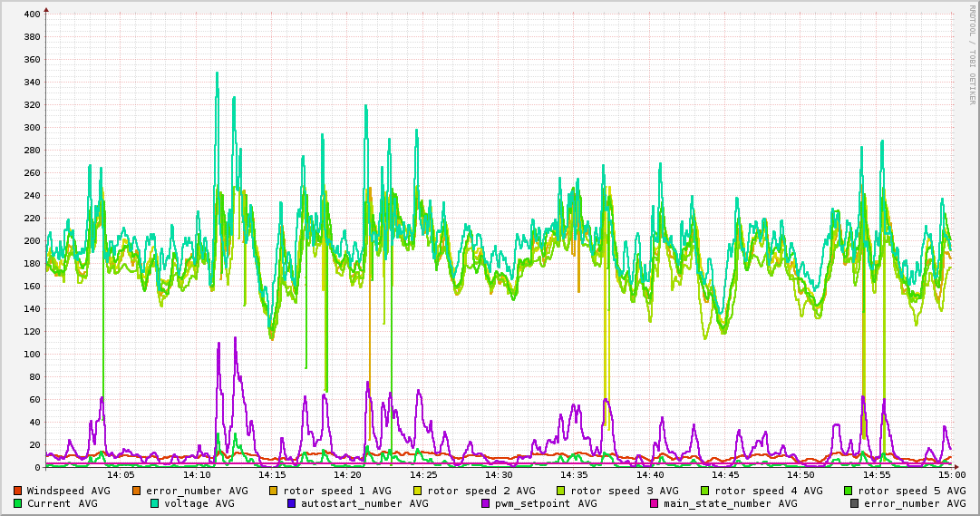Click the main_state_number AVG legend label

pos(731,503)
